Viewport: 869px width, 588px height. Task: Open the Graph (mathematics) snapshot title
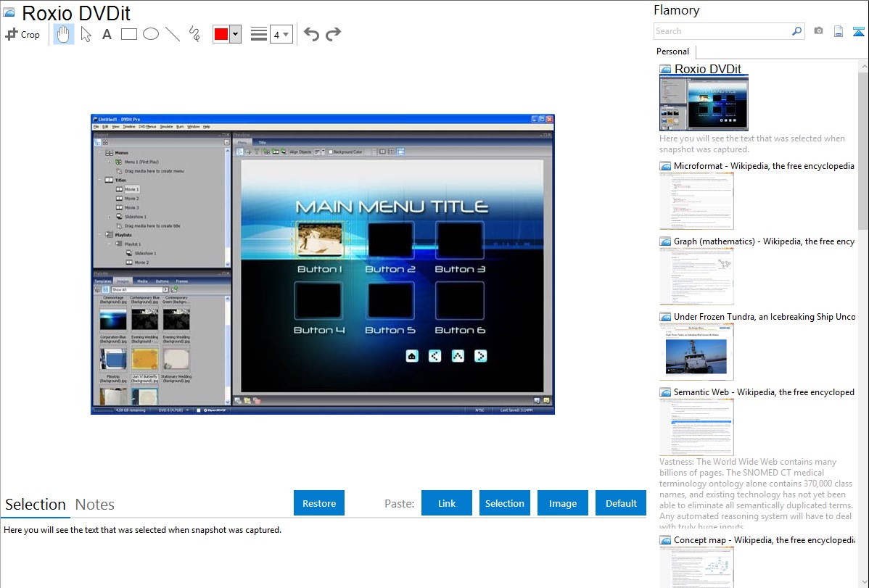pos(764,241)
